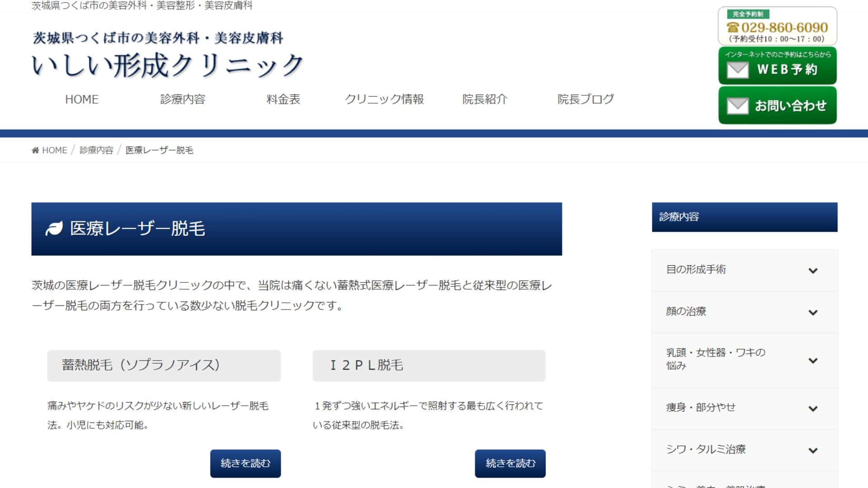Image resolution: width=868 pixels, height=488 pixels.
Task: Open the 診療内容 navigation menu item
Action: pos(183,99)
